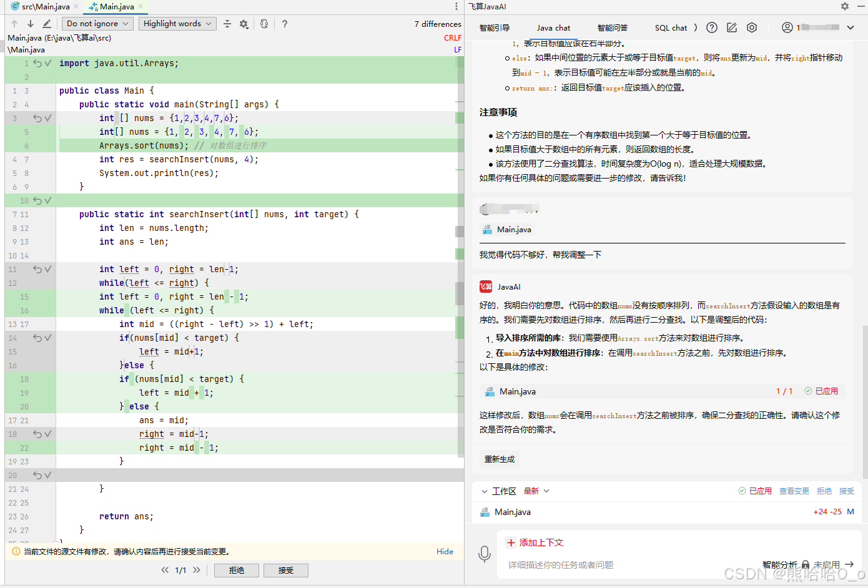Open diff help question mark

(285, 24)
